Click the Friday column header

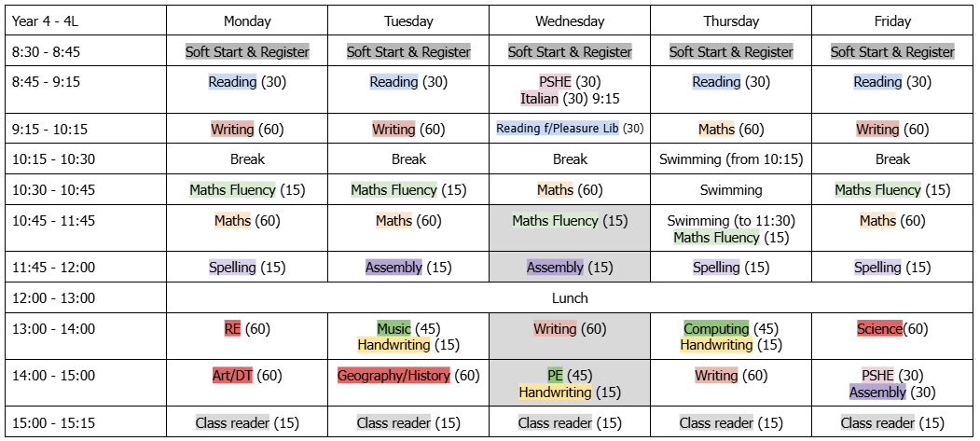coord(892,21)
